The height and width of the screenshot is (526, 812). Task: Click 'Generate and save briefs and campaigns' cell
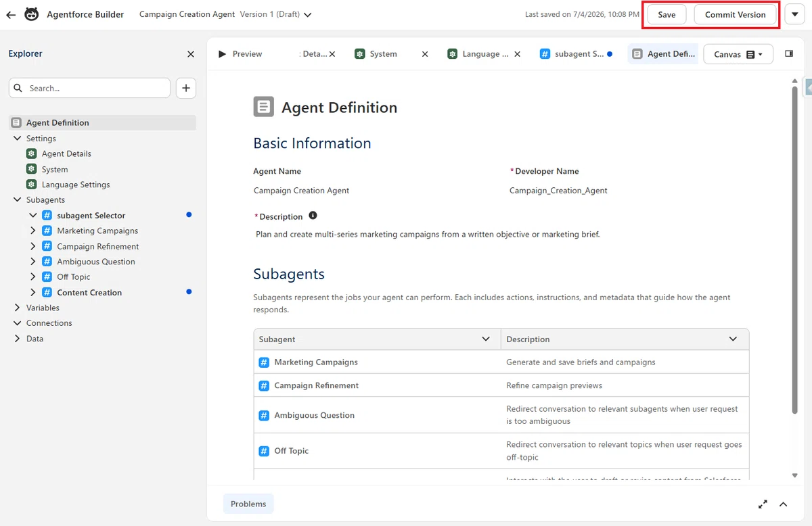tap(581, 362)
